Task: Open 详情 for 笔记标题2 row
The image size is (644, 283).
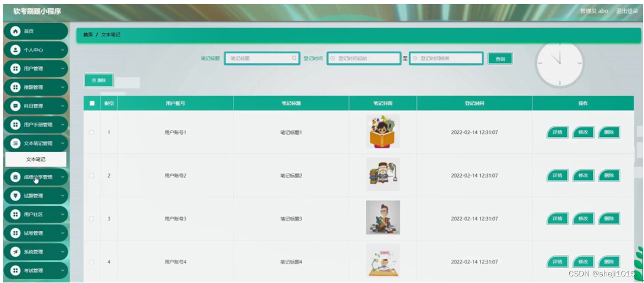Action: pyautogui.click(x=557, y=175)
